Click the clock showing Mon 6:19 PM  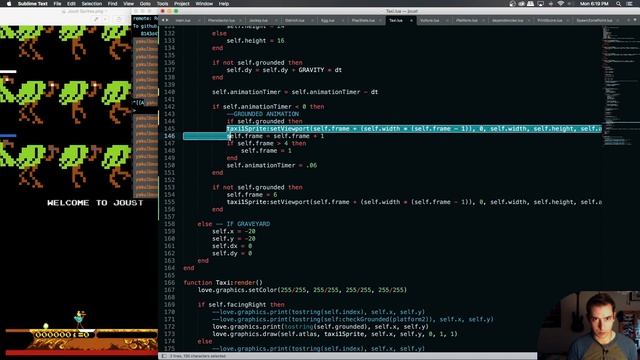[594, 4]
